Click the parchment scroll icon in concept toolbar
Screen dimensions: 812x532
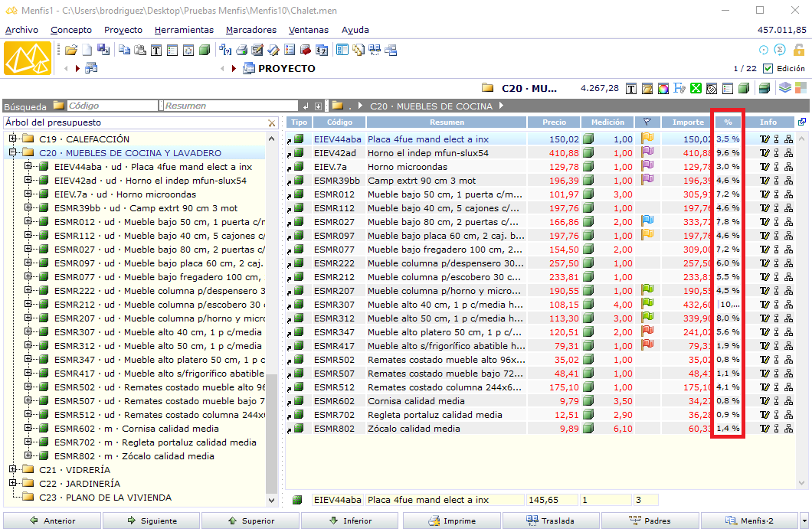[647, 89]
